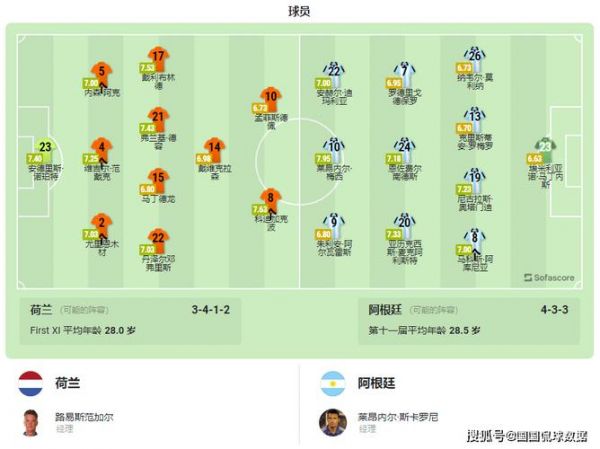The height and width of the screenshot is (449, 600).
Task: Click the 荷兰 team name heading link
Action: (x=68, y=383)
